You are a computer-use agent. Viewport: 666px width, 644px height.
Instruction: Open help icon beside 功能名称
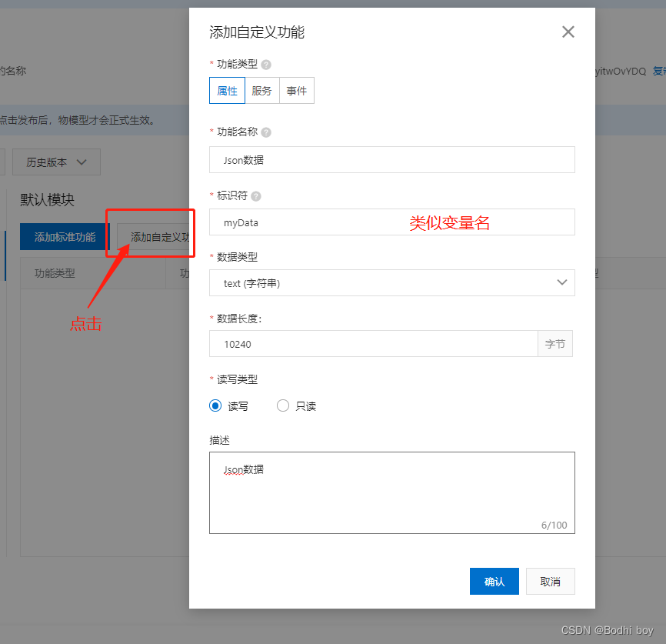click(x=266, y=132)
